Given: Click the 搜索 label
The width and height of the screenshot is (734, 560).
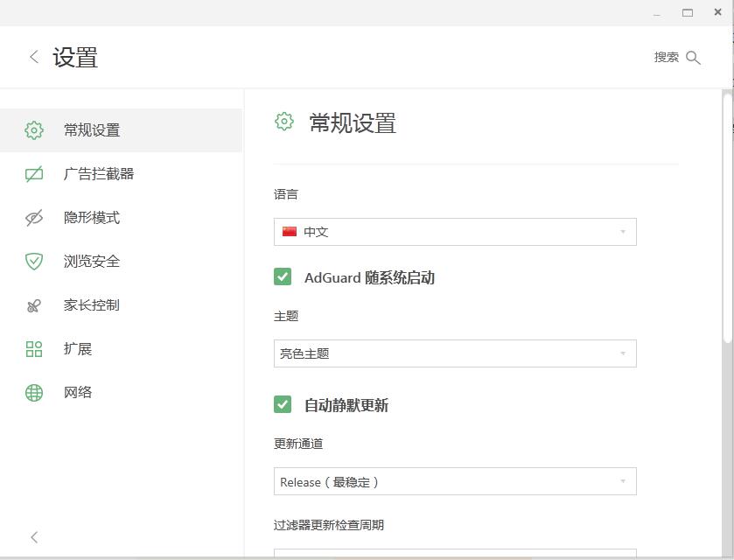Looking at the screenshot, I should pos(666,57).
